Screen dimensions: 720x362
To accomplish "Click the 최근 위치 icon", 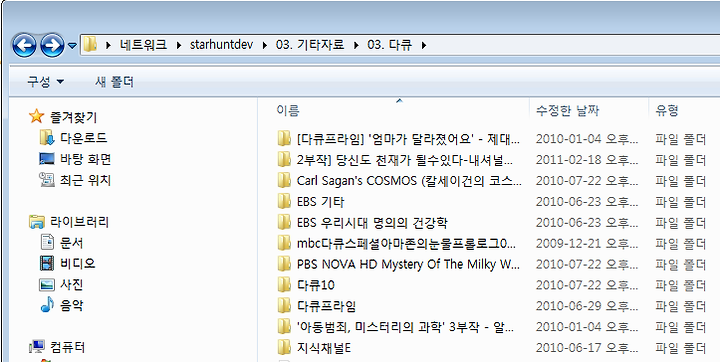I will pos(47,180).
